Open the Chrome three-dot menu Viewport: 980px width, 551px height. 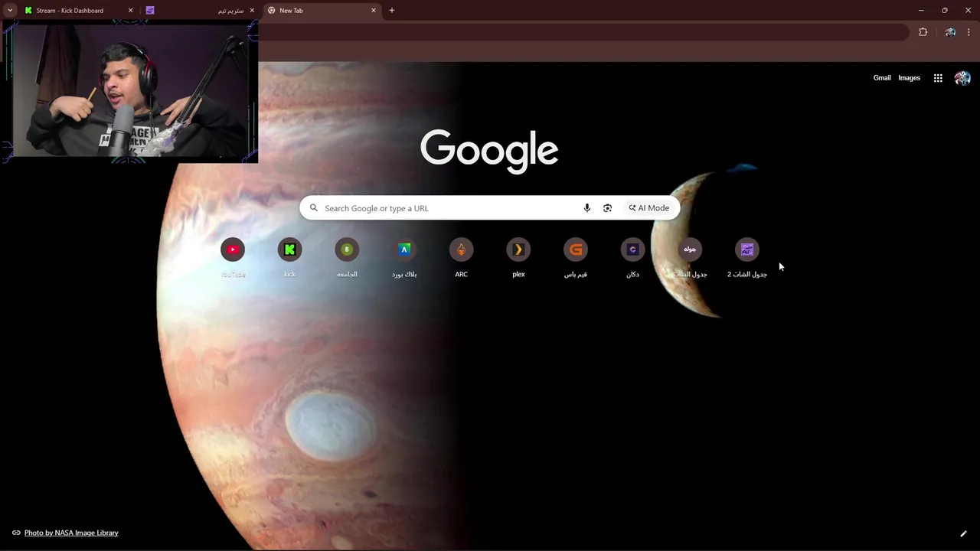coord(969,32)
